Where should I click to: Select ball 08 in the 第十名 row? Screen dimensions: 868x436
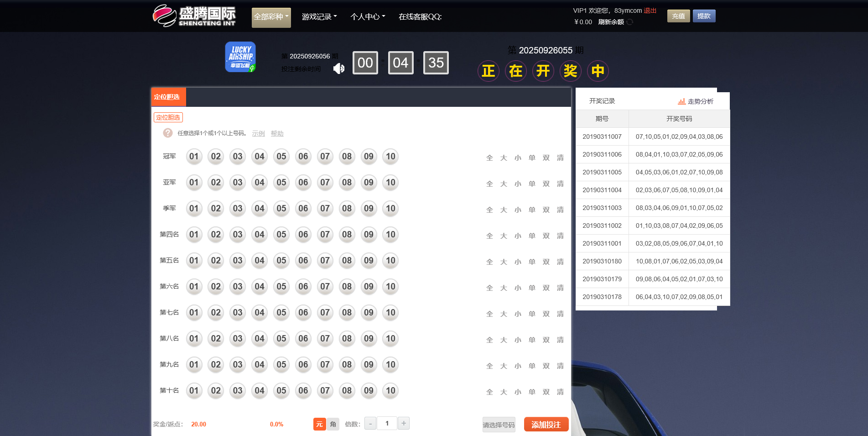347,391
